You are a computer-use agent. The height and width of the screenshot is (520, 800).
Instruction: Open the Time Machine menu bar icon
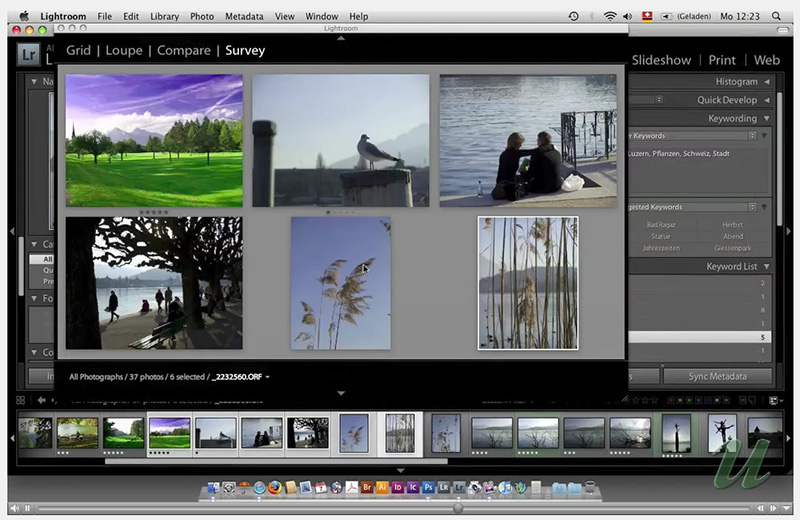pyautogui.click(x=573, y=16)
